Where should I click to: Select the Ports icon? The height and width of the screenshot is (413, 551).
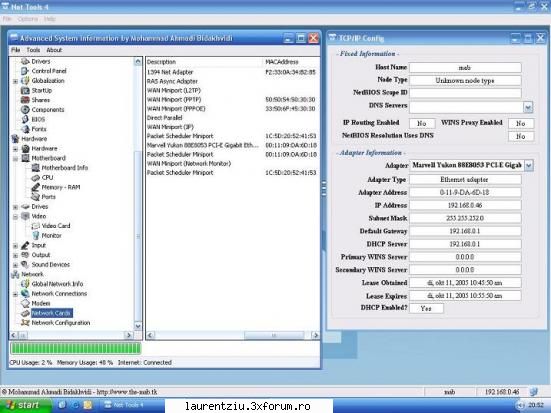click(35, 197)
